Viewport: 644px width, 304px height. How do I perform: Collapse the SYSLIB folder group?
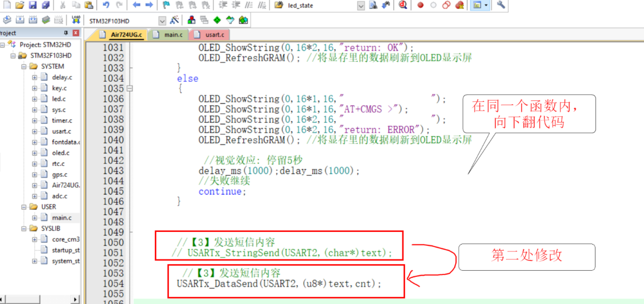tap(24, 229)
